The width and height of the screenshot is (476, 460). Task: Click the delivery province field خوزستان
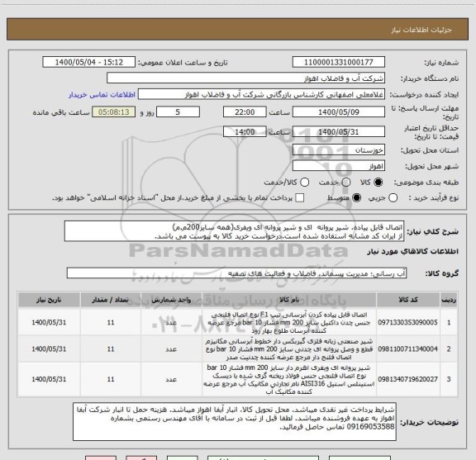(x=339, y=150)
